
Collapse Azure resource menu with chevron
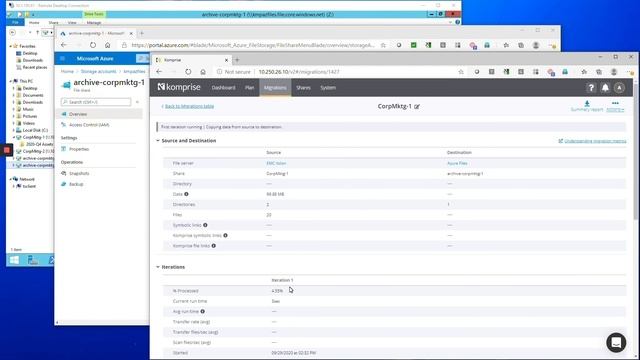coord(138,102)
